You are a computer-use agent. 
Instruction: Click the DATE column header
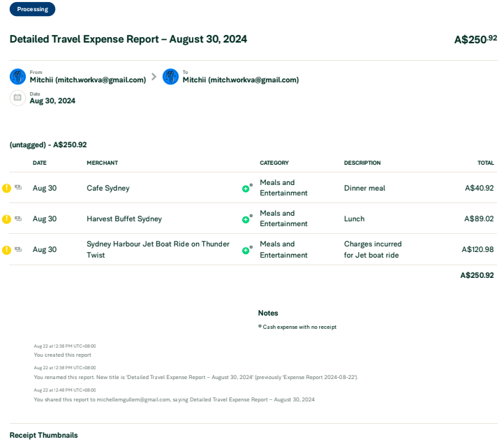(x=40, y=163)
